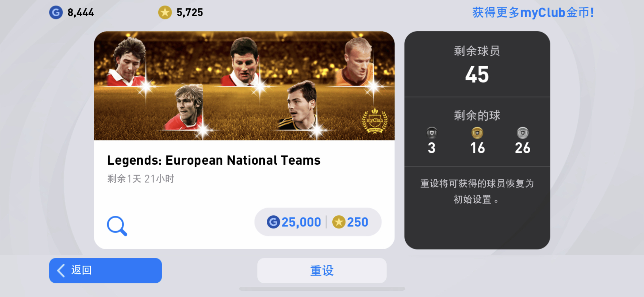
Task: Select the gold ball icon above 16
Action: 477,133
